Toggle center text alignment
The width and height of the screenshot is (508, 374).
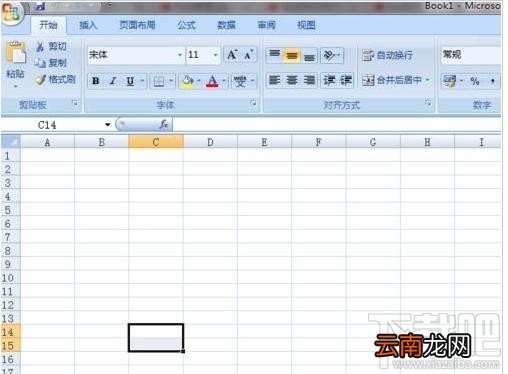point(292,80)
